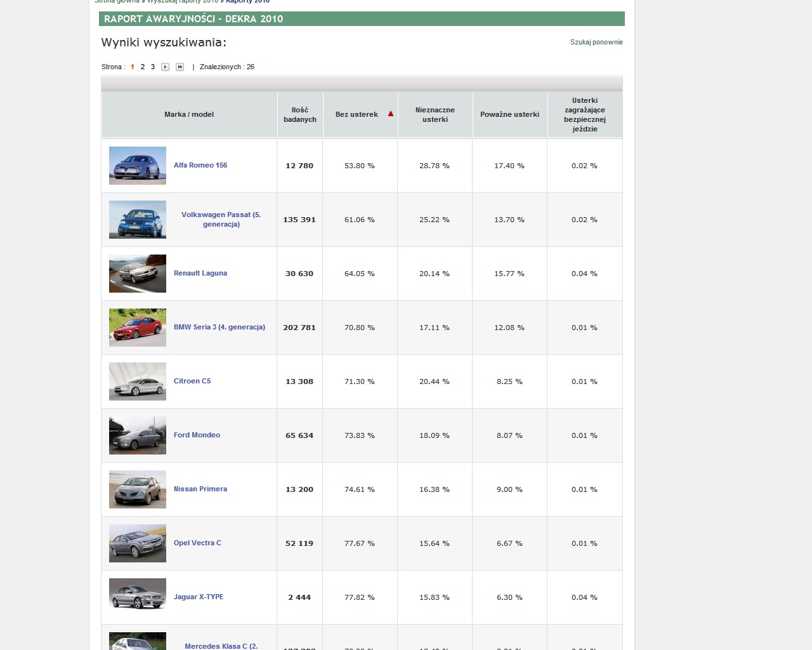The image size is (812, 650).
Task: Open Nissan Primera model link
Action: (x=200, y=489)
